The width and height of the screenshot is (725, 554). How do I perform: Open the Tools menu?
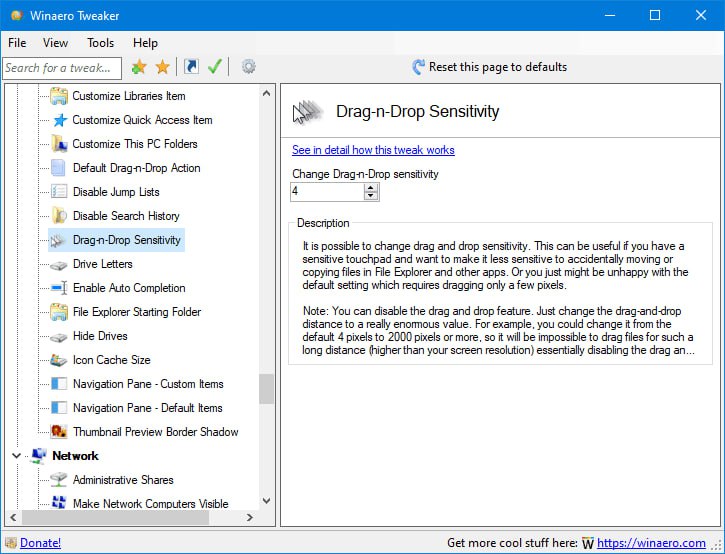click(x=100, y=43)
